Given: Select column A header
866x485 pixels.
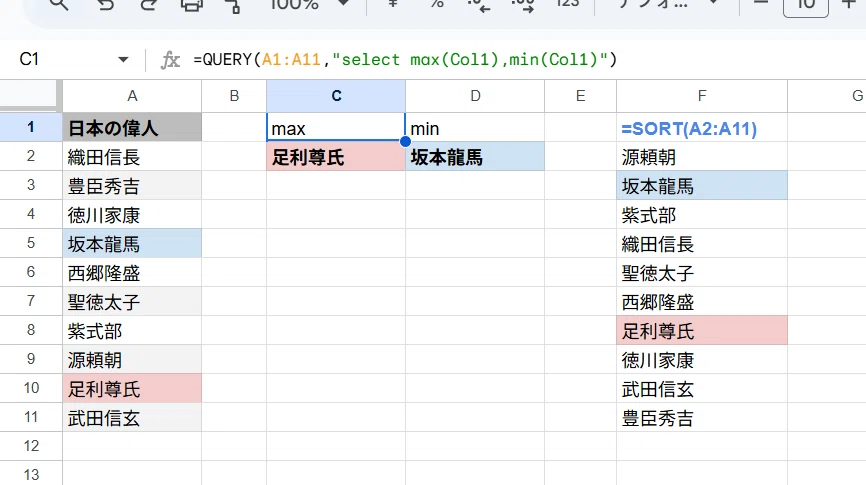Looking at the screenshot, I should 132,96.
